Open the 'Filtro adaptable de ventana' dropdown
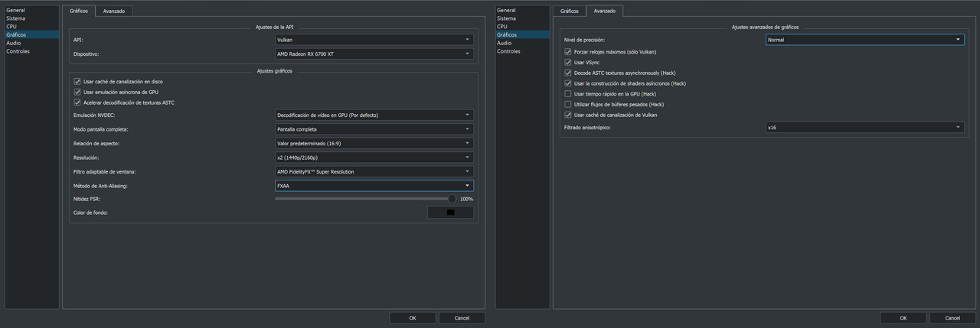 (374, 171)
